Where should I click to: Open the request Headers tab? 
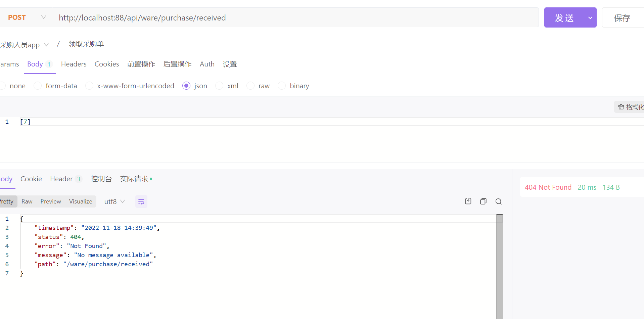74,64
